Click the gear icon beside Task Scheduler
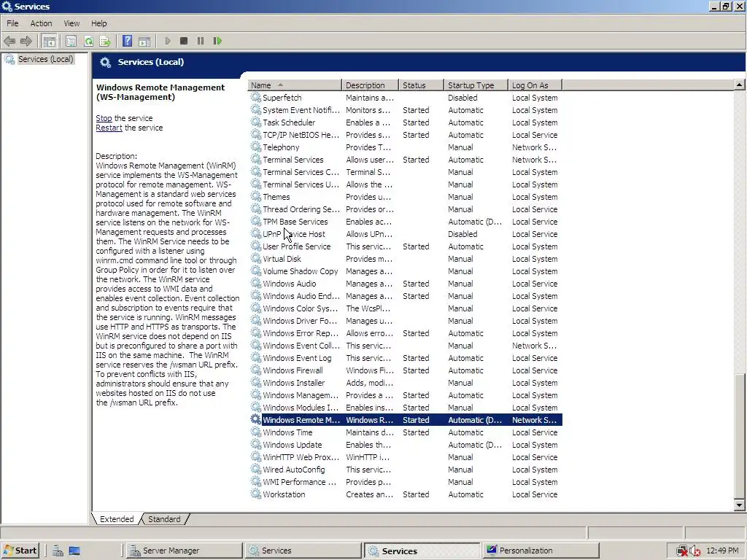Screen dimensions: 747x560 tap(256, 122)
